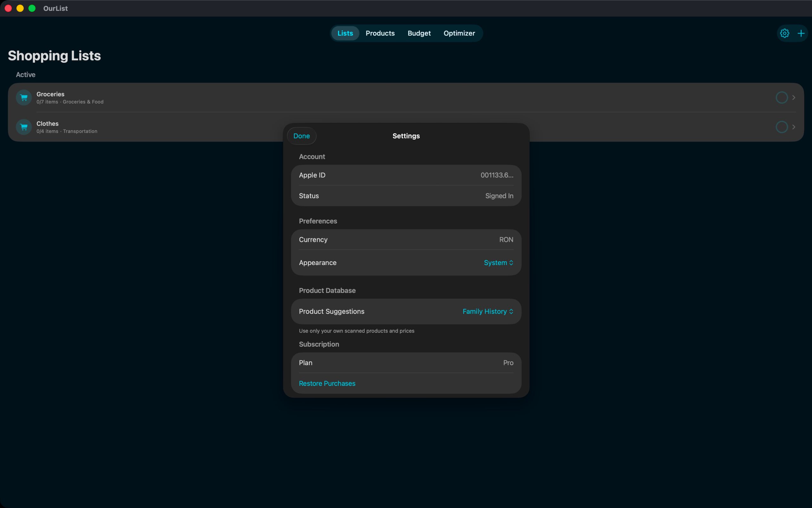Click the Product Database section header

tap(327, 291)
